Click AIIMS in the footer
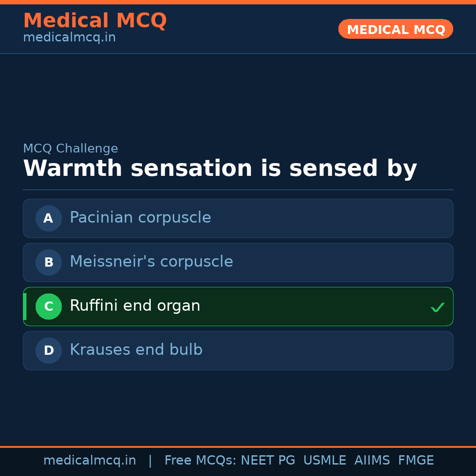The image size is (476, 476). pos(372,461)
